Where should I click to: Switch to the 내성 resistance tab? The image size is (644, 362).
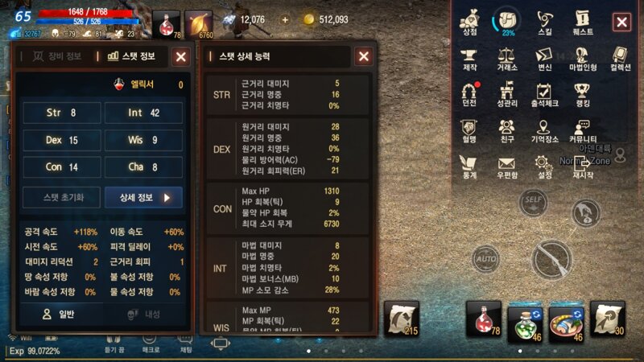pyautogui.click(x=145, y=315)
